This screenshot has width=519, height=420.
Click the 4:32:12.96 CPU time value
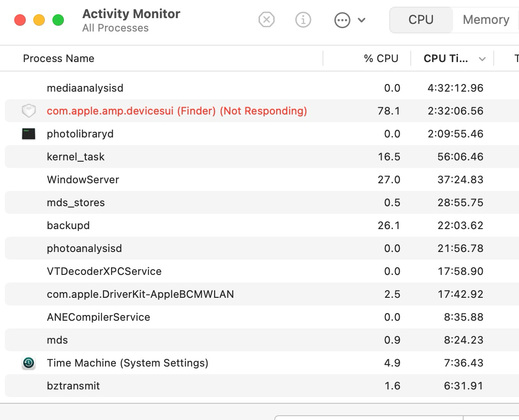point(455,88)
